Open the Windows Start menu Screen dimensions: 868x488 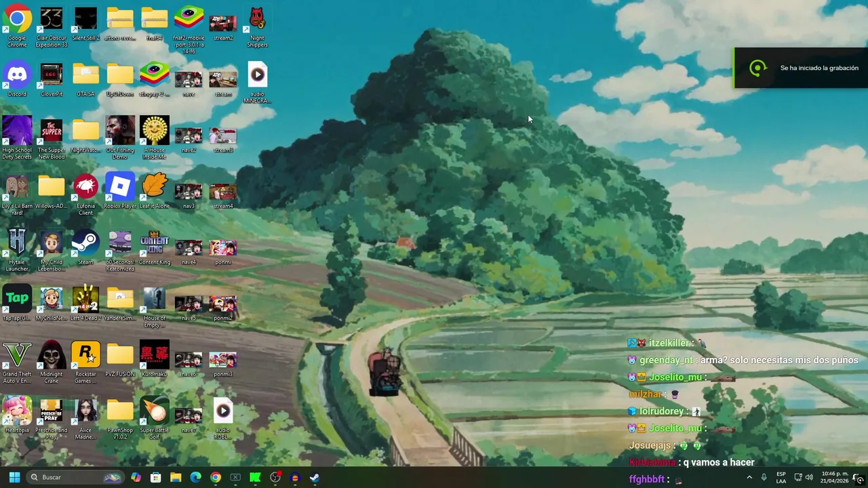[x=14, y=477]
